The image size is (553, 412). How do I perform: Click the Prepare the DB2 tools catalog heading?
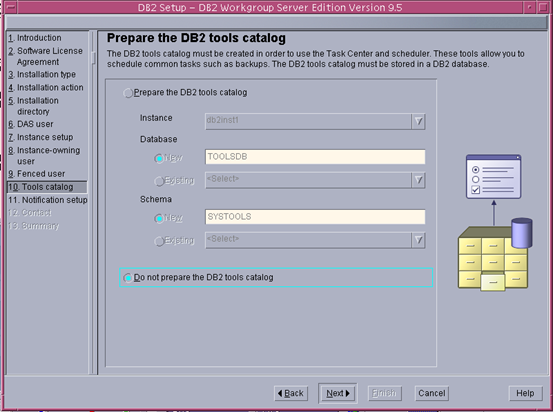pos(196,38)
